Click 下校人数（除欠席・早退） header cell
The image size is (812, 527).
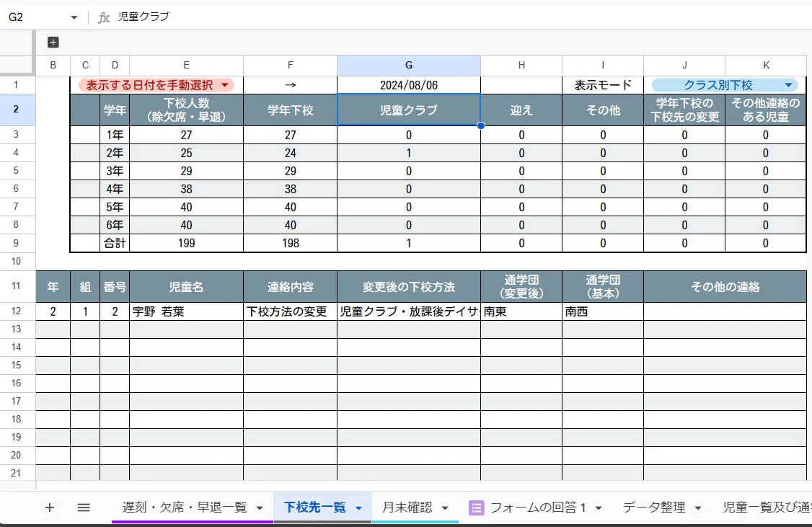[187, 110]
